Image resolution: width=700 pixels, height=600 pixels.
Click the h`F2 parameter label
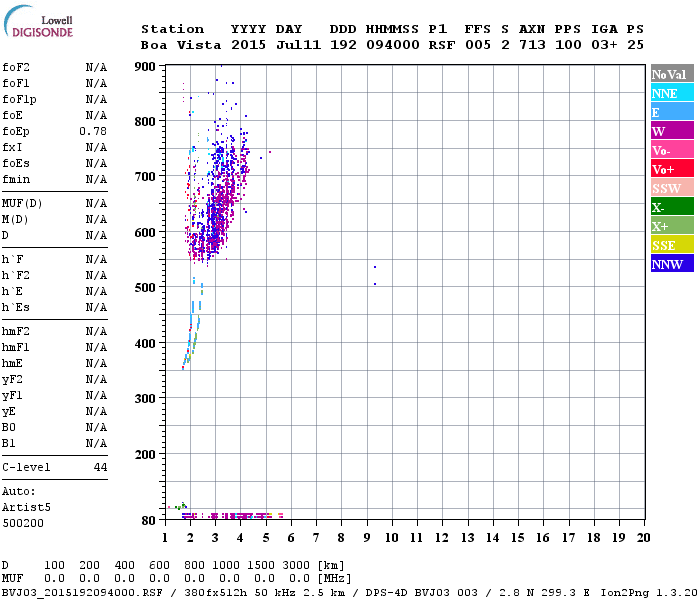[x=16, y=275]
